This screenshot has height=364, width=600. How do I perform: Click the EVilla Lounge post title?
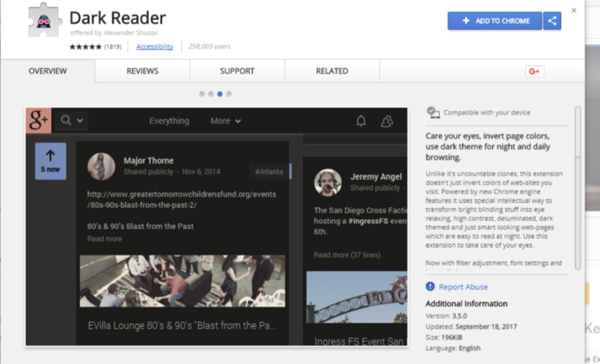click(181, 326)
